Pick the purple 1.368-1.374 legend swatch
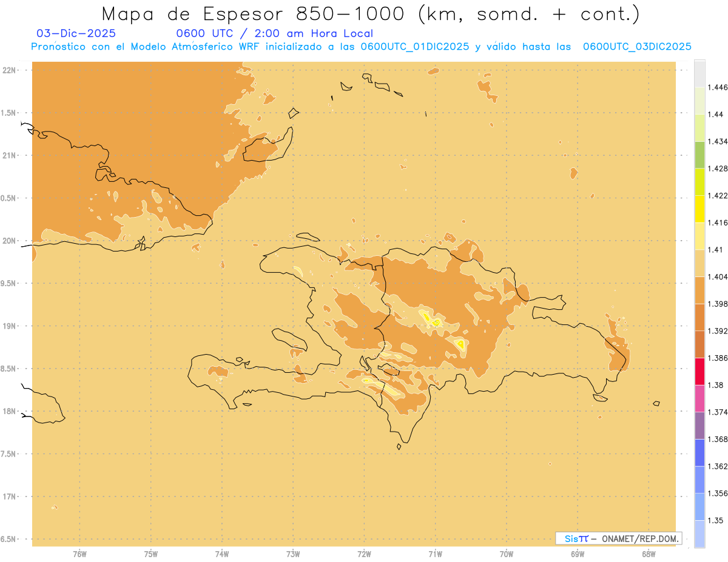The height and width of the screenshot is (562, 728). pyautogui.click(x=699, y=426)
